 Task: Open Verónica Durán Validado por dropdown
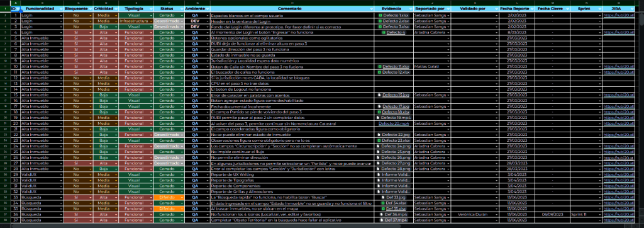[496, 215]
